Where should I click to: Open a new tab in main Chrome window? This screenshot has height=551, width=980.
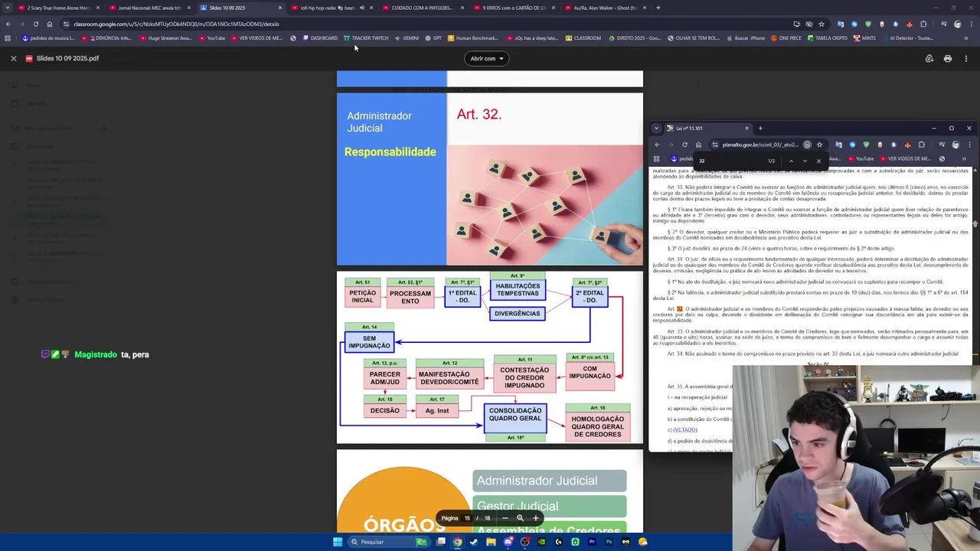coord(658,8)
